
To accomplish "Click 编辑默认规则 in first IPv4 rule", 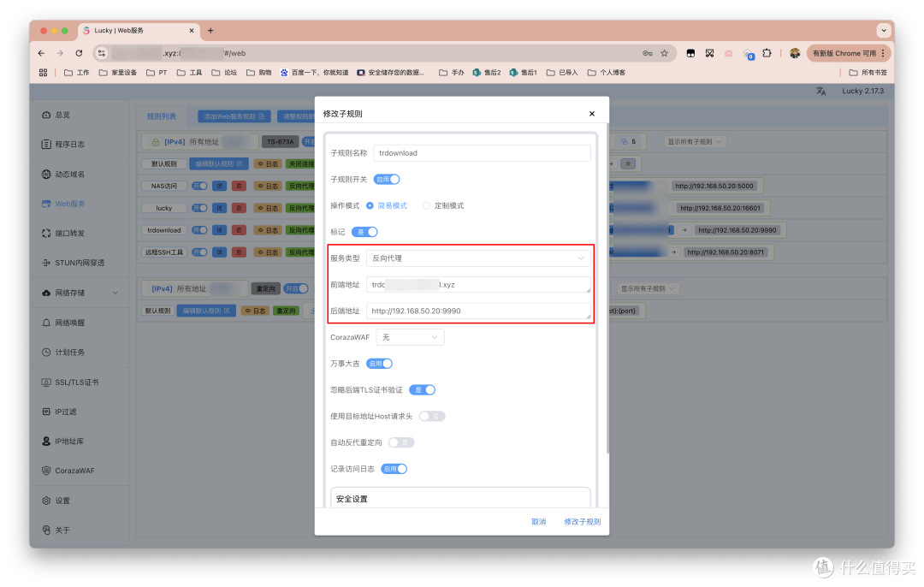I will (x=219, y=163).
